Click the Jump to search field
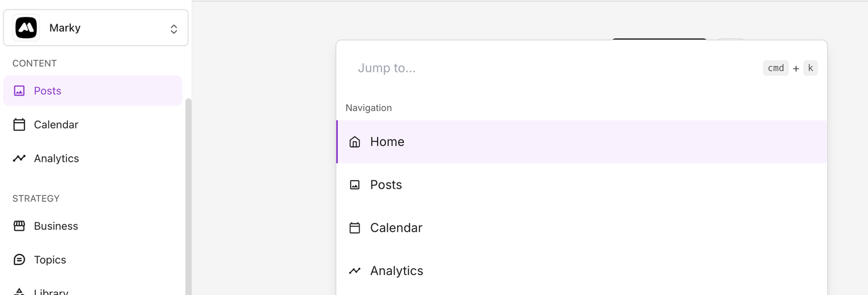Screen dimensions: 868x295 pyautogui.click(x=528, y=68)
